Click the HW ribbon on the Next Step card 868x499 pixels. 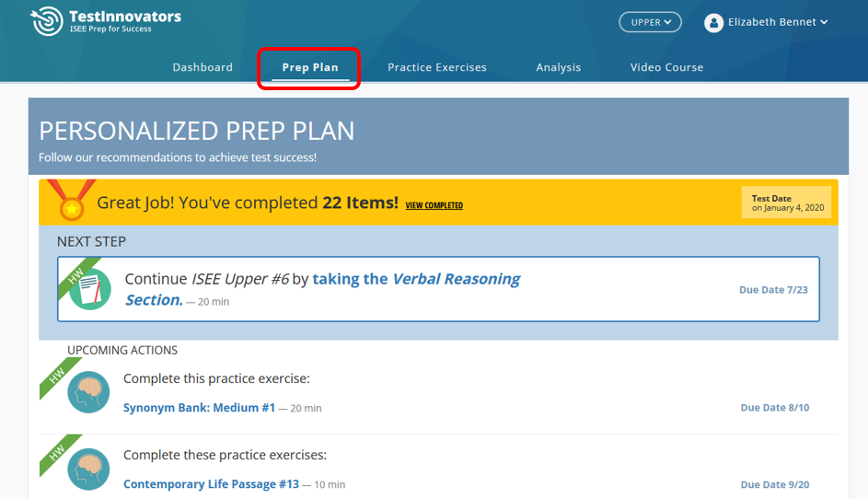pos(77,274)
